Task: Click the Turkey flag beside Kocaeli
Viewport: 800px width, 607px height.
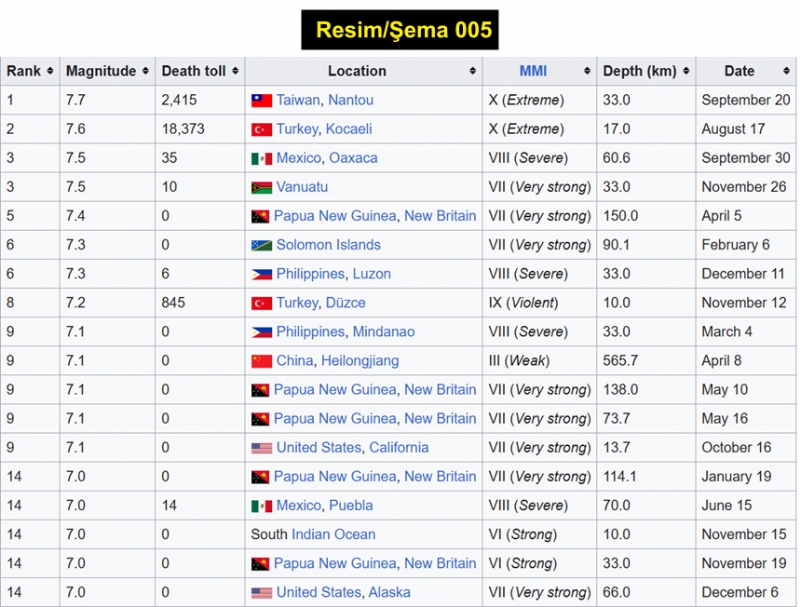Action: [261, 130]
